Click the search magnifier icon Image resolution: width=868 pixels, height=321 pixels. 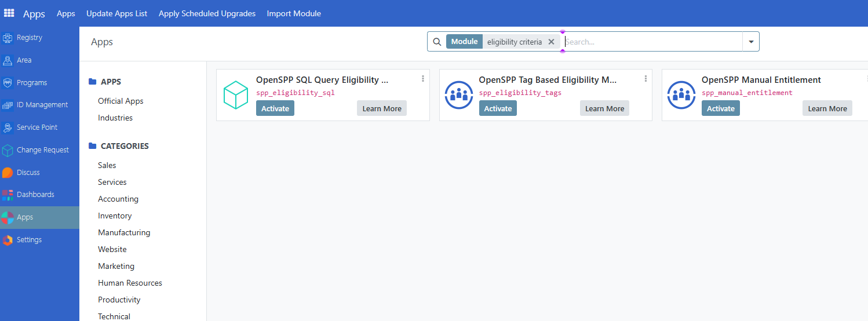(437, 42)
